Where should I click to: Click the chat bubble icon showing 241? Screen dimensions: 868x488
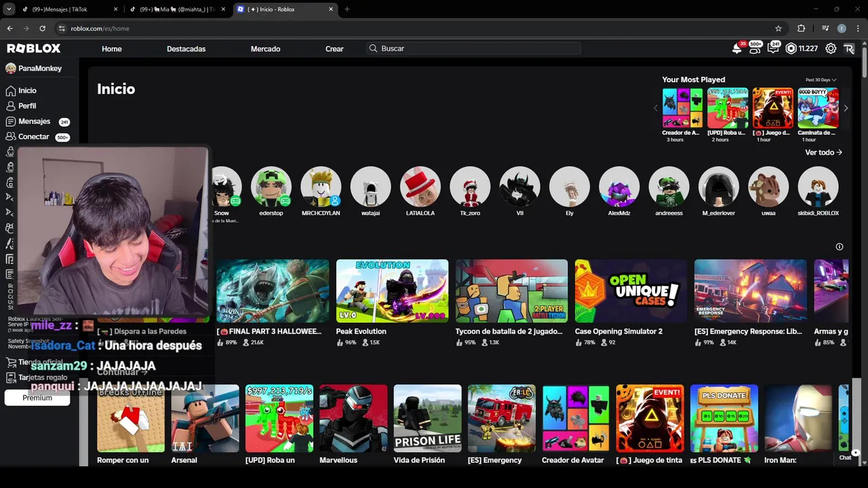pyautogui.click(x=772, y=49)
